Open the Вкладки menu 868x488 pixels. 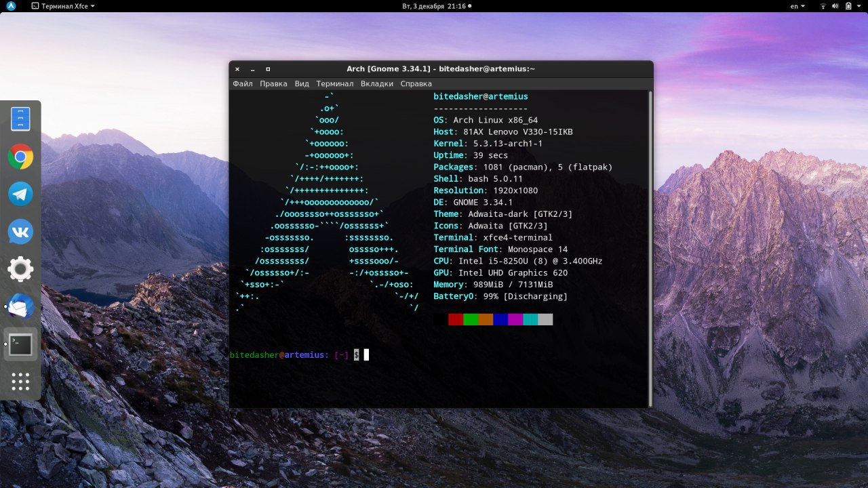coord(377,83)
